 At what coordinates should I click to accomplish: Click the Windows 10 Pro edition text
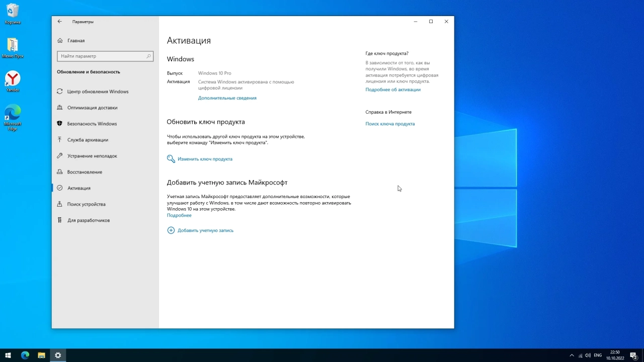coord(215,73)
